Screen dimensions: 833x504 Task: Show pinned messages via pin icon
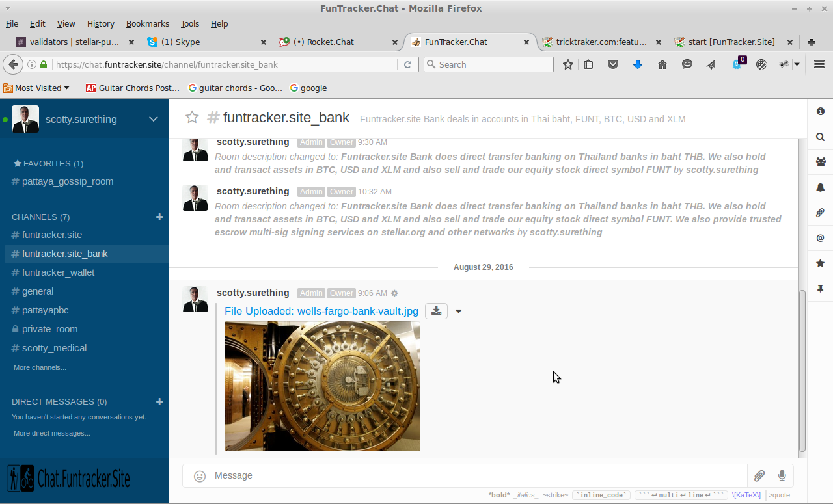pos(820,289)
